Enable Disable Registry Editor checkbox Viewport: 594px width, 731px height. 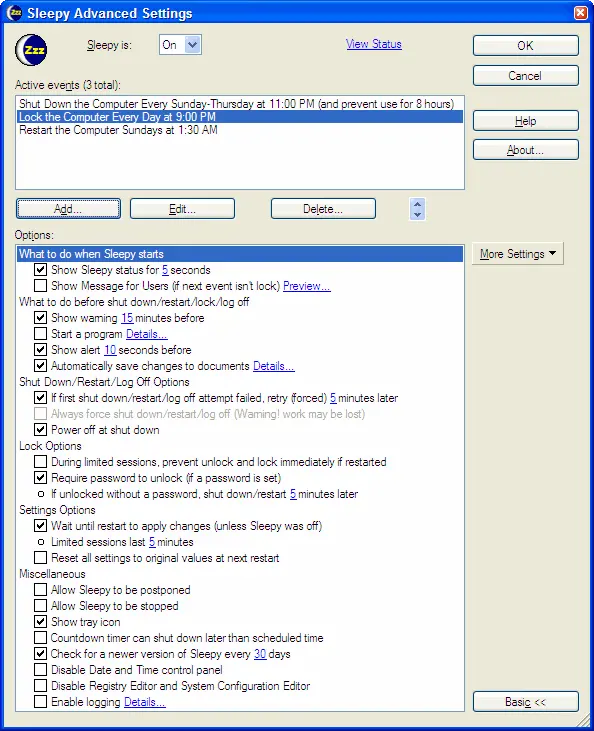click(x=41, y=685)
